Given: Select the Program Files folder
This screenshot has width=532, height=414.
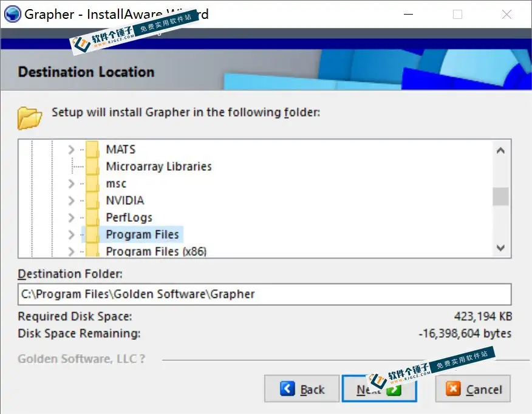Looking at the screenshot, I should coord(142,234).
